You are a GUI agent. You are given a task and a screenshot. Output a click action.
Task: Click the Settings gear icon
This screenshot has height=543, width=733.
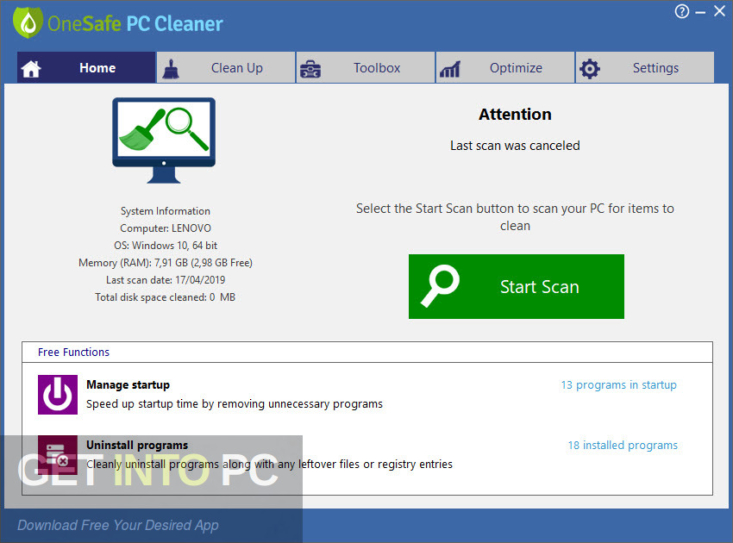pos(589,69)
